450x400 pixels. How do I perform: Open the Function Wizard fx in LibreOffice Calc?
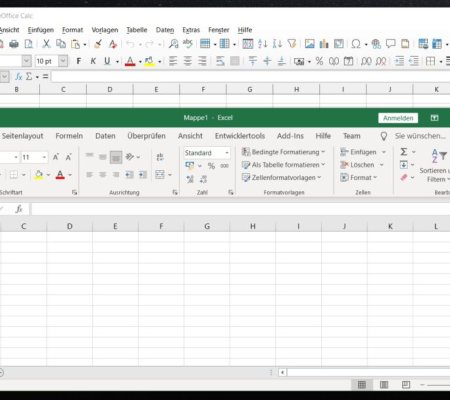(19, 77)
